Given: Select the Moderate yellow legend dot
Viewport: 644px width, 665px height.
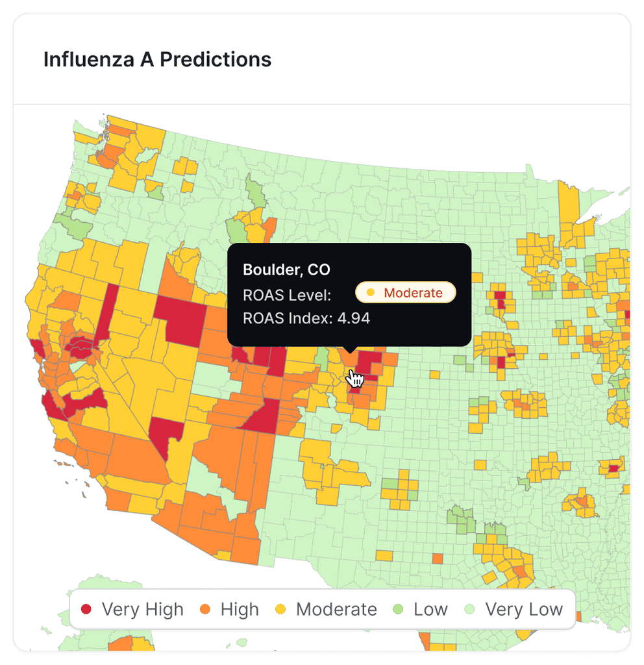Looking at the screenshot, I should pyautogui.click(x=279, y=609).
